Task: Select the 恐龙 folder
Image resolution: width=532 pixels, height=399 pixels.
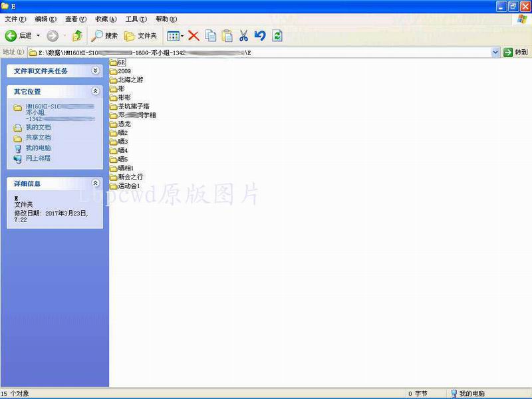Action: pyautogui.click(x=120, y=124)
